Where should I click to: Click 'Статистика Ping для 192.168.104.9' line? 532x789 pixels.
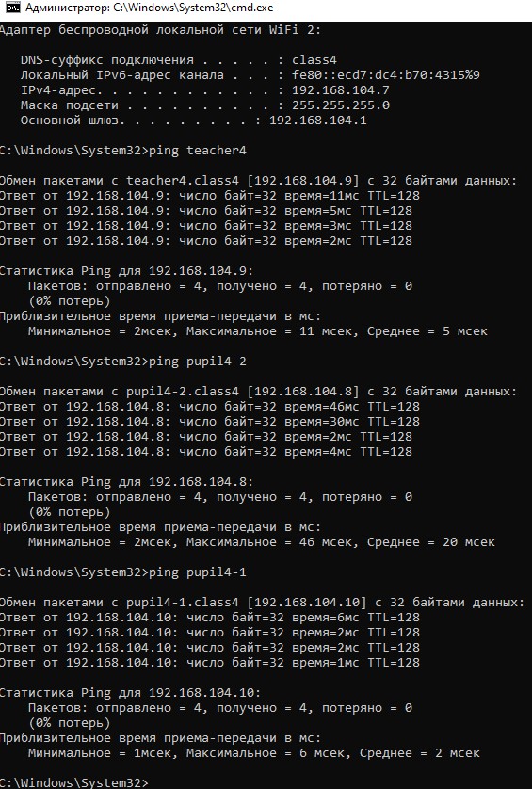pyautogui.click(x=126, y=271)
